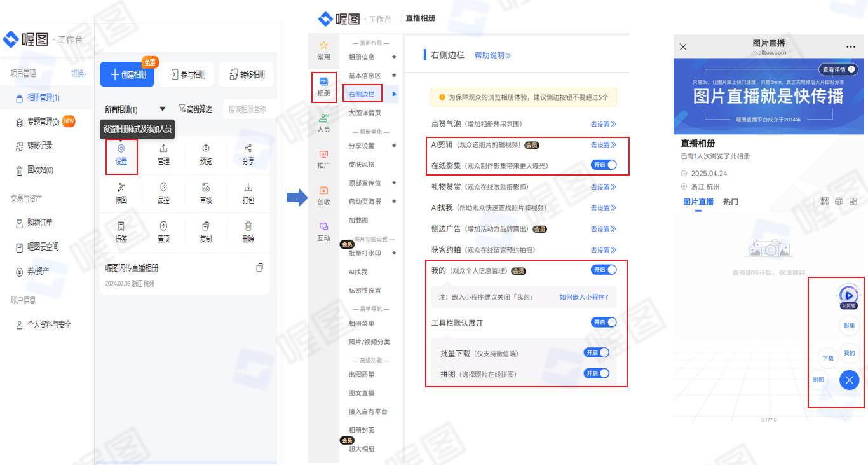Select 皮肤风格 settings item
This screenshot has height=465, width=868.
click(x=362, y=164)
